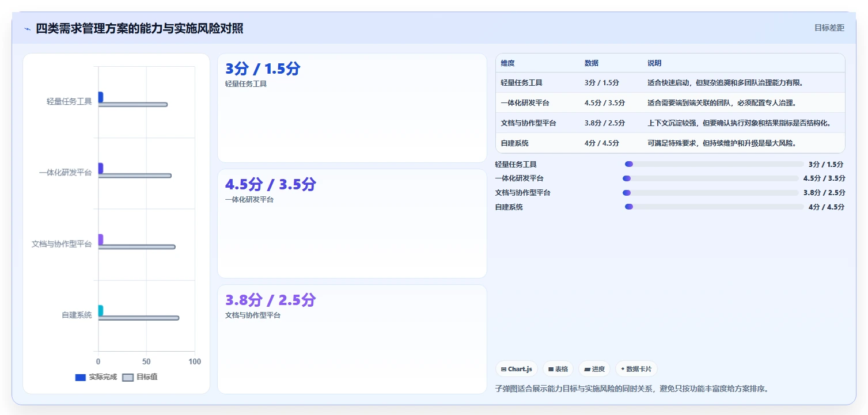Click the gray target bar for 轻量任务工具
868x415 pixels.
pyautogui.click(x=133, y=105)
